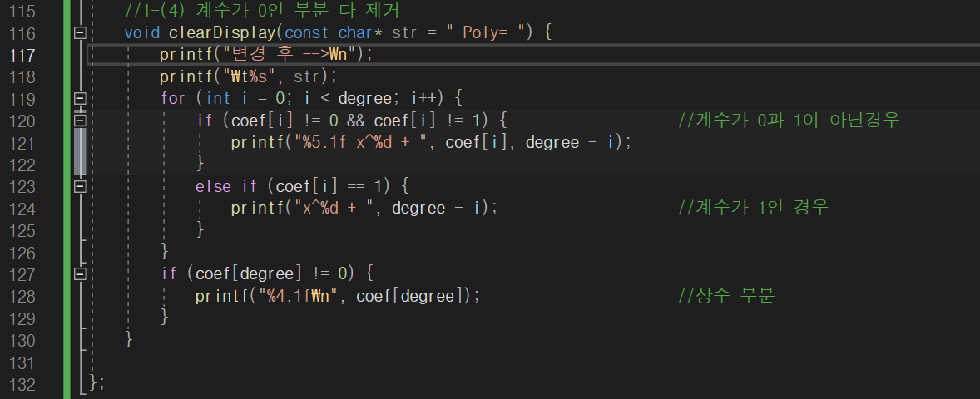980x399 pixels.
Task: Click the 'const' keyword in the parameter list
Action: point(307,33)
